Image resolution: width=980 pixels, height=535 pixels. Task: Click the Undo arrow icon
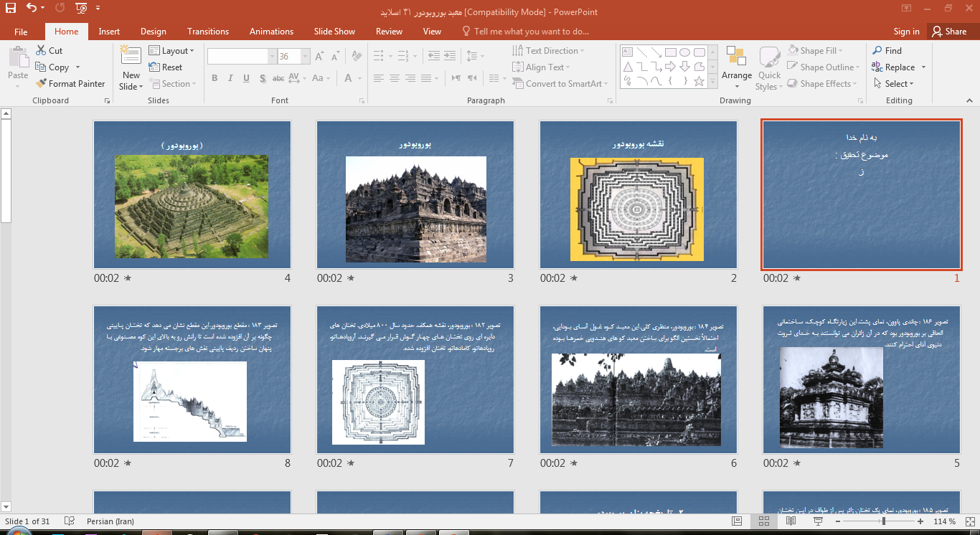pyautogui.click(x=32, y=9)
